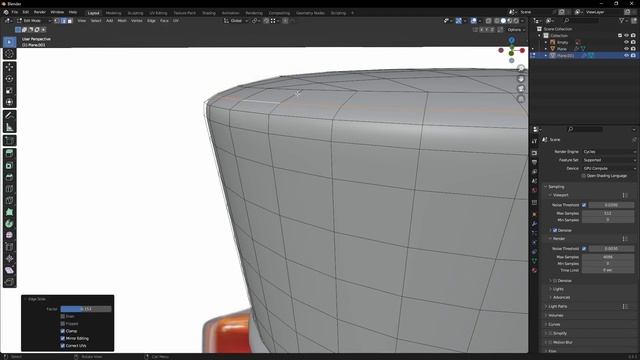The height and width of the screenshot is (360, 640).
Task: Open the Render menu
Action: (40, 12)
